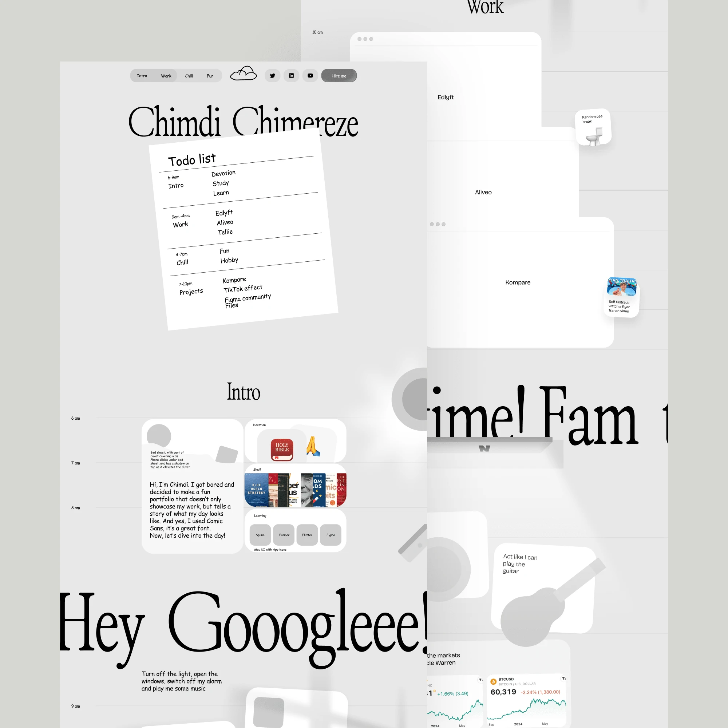Select the Chill tab in nav
Screen dimensions: 728x728
[x=189, y=75]
